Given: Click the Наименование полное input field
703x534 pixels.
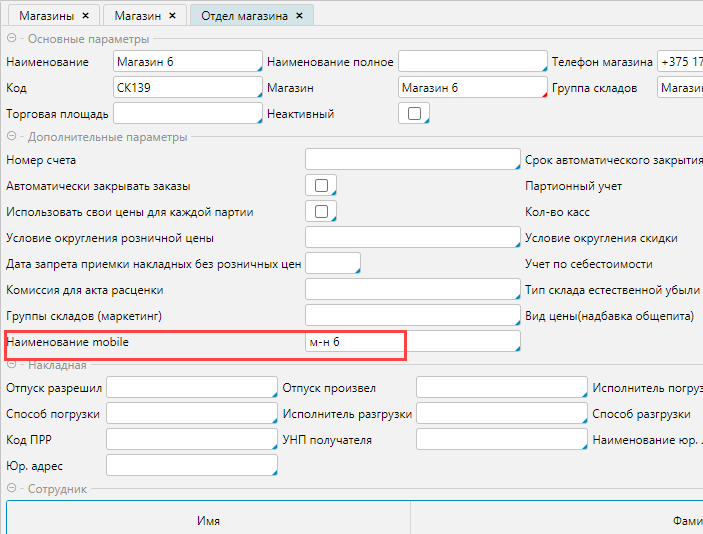Looking at the screenshot, I should pos(472,62).
